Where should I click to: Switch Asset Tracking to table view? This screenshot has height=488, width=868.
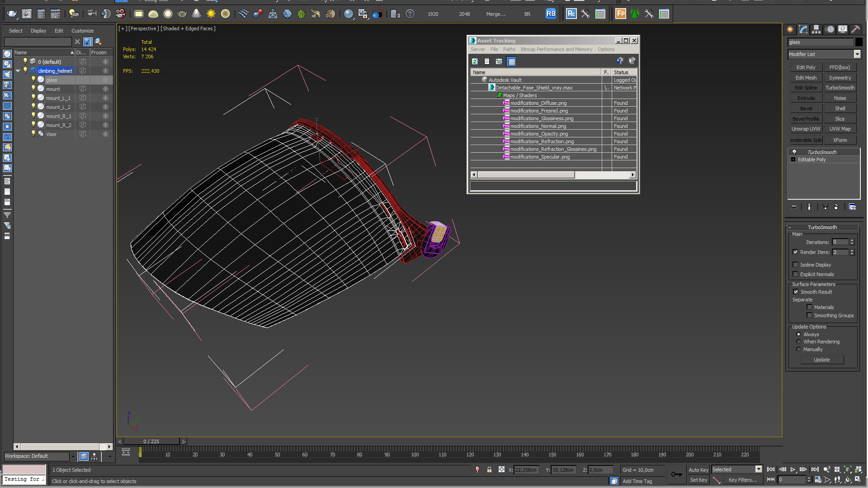[511, 61]
